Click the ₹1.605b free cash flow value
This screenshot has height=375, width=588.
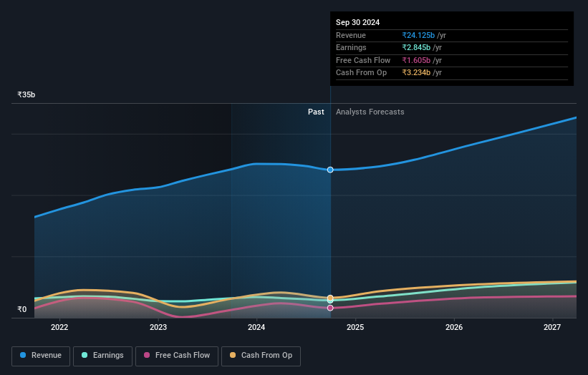416,60
